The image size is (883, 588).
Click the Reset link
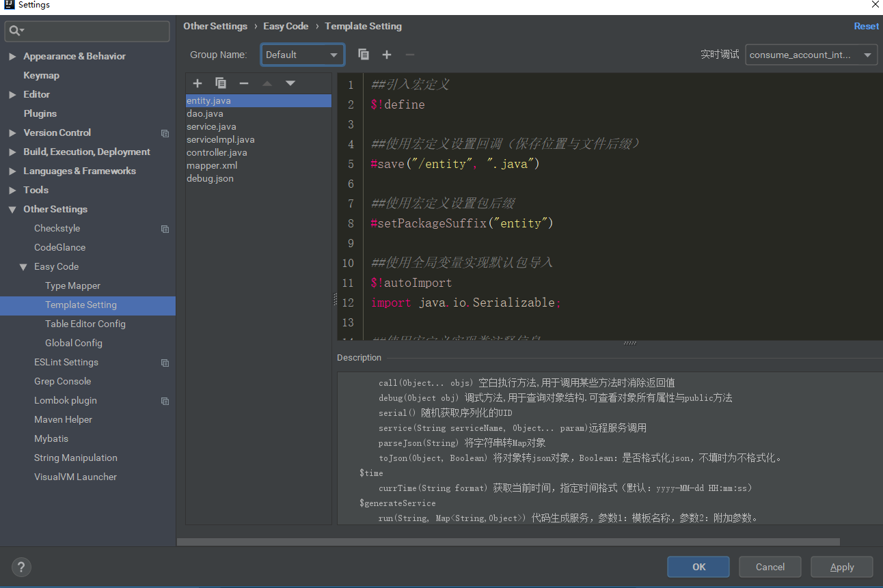866,26
